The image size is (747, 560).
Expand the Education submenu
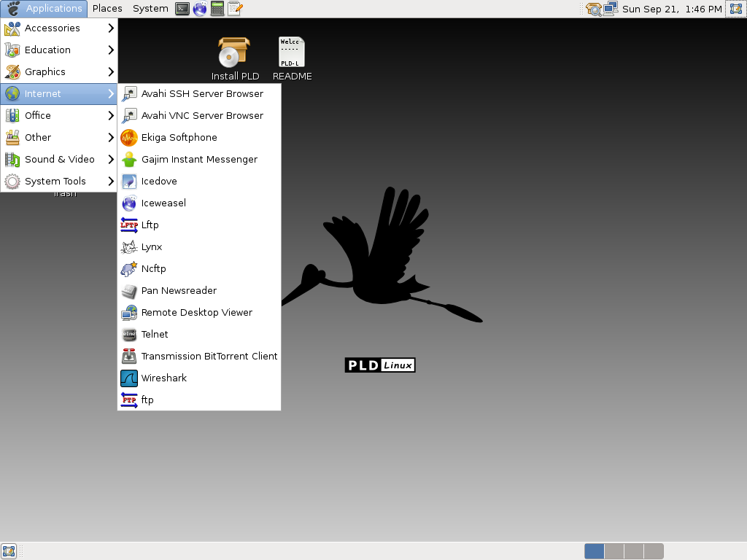coord(59,50)
